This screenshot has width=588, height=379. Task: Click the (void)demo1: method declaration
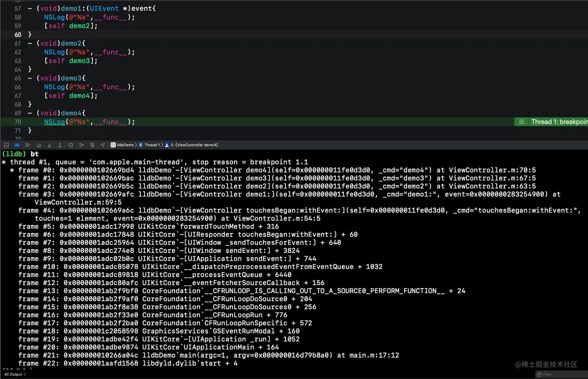92,9
